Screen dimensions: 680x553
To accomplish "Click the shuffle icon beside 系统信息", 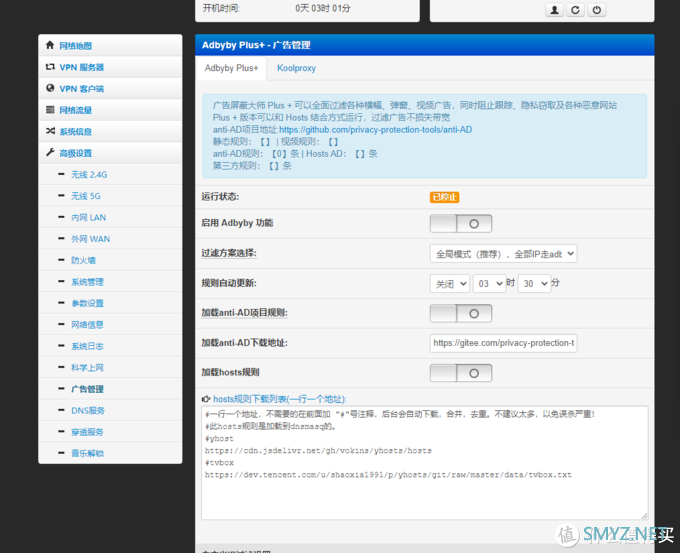I will coord(50,131).
